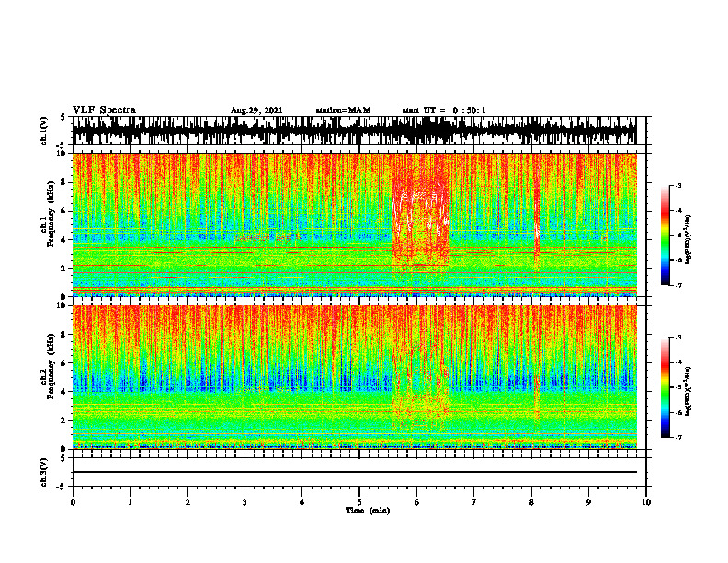The width and height of the screenshot is (728, 563).
Task: Click the "-3" label on ch.1 color bar
Action: pyautogui.click(x=678, y=185)
